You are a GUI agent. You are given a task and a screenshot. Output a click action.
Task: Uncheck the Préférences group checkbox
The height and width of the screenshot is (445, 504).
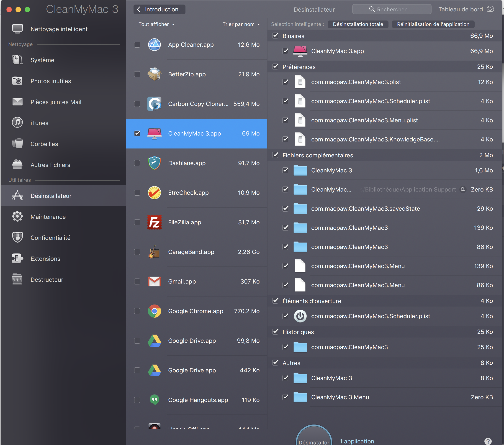click(x=275, y=66)
